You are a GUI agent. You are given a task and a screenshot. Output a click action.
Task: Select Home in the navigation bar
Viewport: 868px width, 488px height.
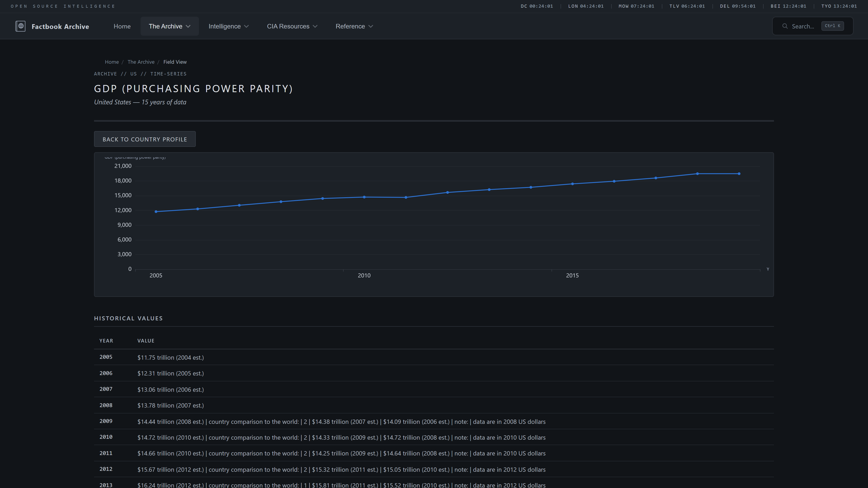[122, 26]
